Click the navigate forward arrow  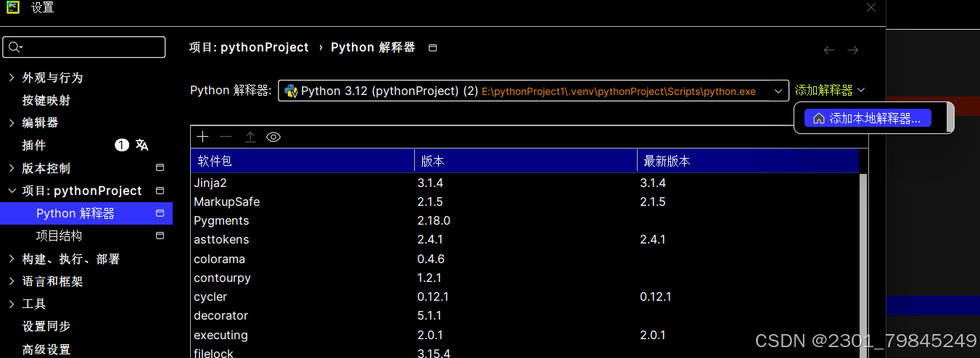tap(853, 50)
